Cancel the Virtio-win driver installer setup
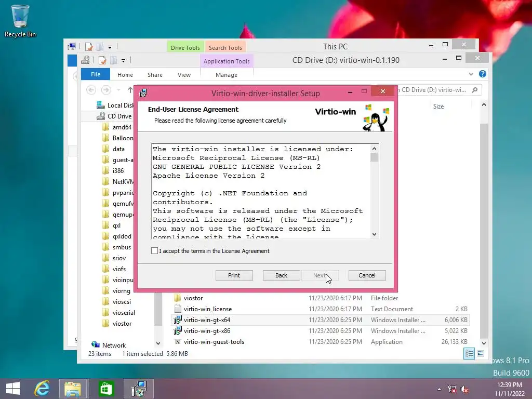Image resolution: width=532 pixels, height=399 pixels. coord(367,275)
